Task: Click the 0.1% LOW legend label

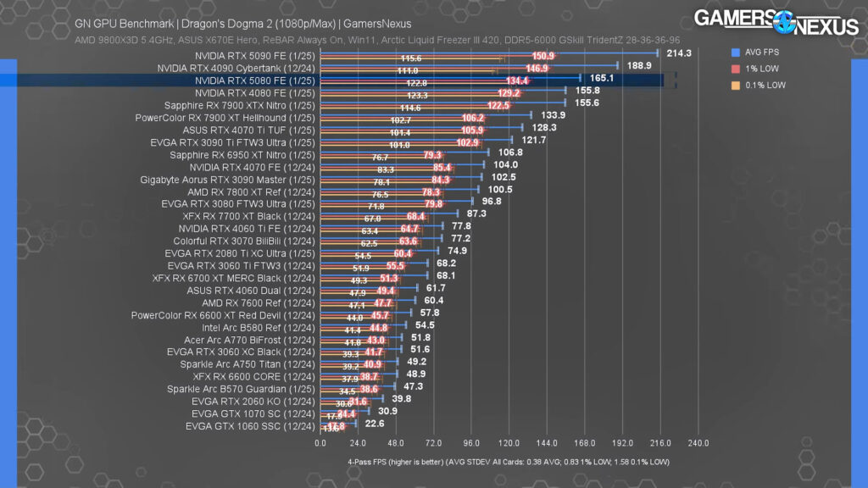Action: point(765,86)
